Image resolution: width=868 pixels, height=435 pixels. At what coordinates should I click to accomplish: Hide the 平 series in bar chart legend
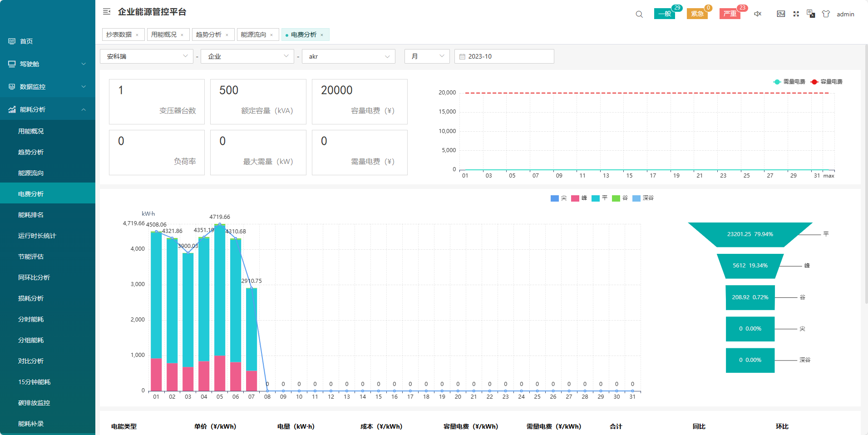[600, 198]
